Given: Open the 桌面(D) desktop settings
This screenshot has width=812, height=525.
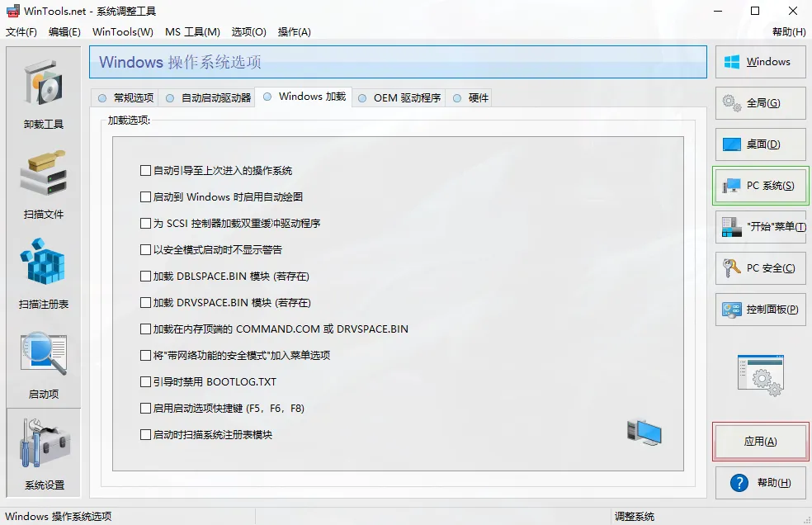Looking at the screenshot, I should click(760, 144).
